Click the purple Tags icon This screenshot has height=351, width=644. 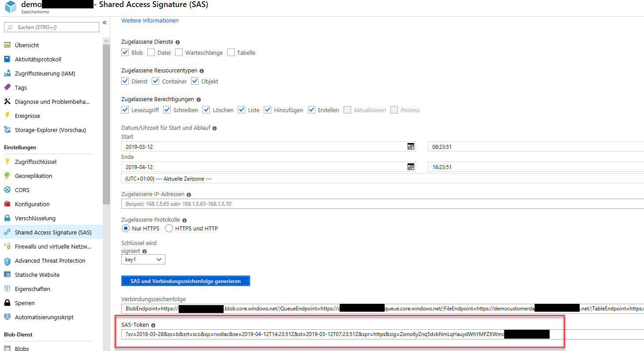[7, 87]
